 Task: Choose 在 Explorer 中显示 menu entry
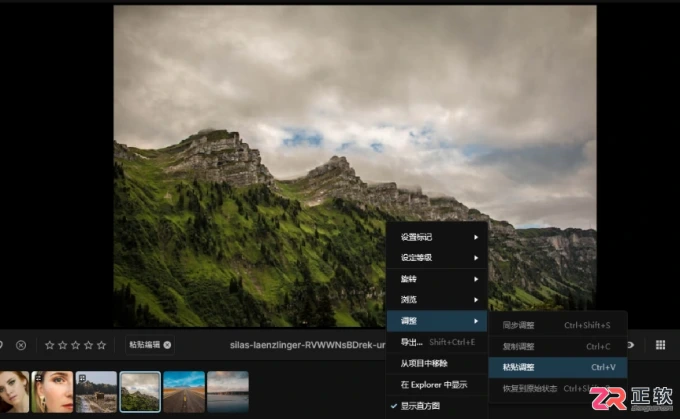click(437, 385)
